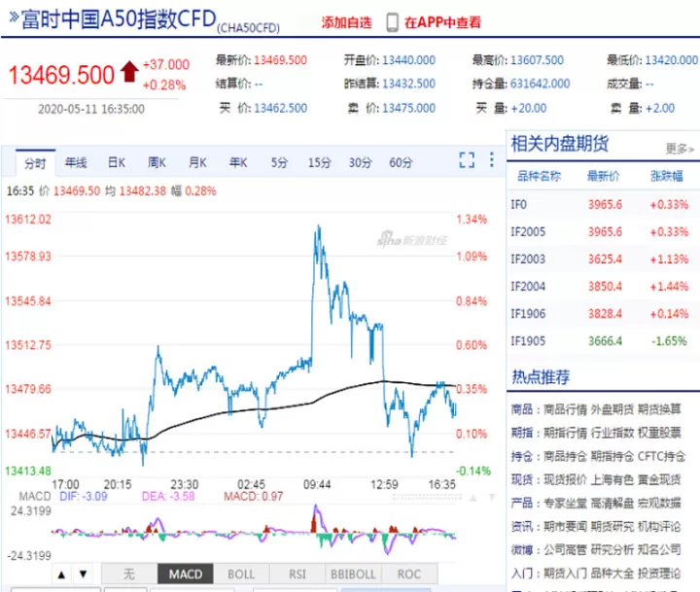Open the 期货研究 link
This screenshot has width=700, height=592.
[612, 527]
